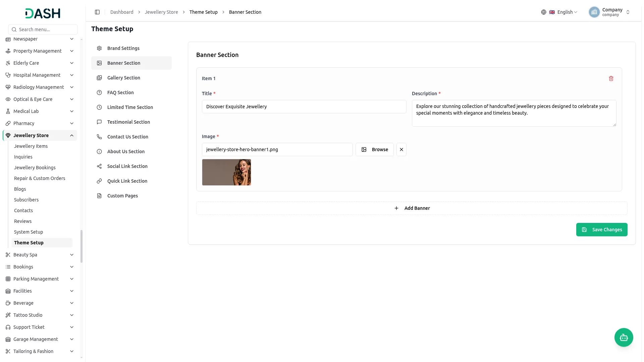
Task: Clear the selected banner image file
Action: [x=401, y=149]
